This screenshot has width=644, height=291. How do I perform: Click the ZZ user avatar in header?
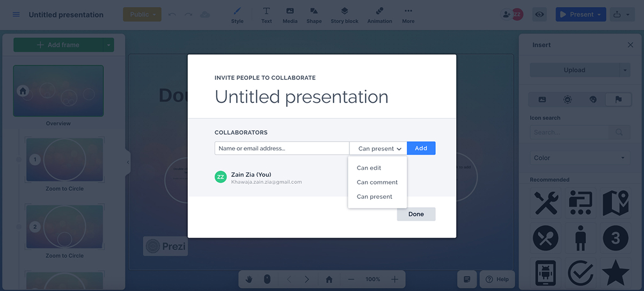pos(517,14)
